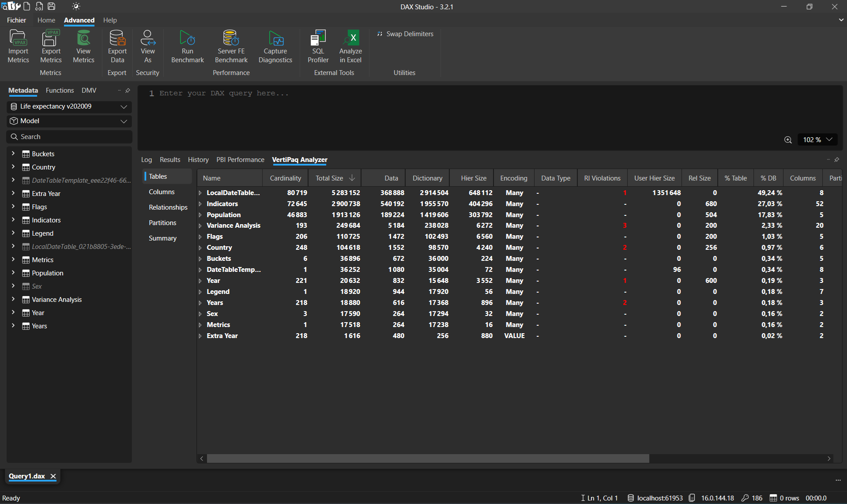Switch to Functions tab
This screenshot has height=504, width=847.
(60, 90)
